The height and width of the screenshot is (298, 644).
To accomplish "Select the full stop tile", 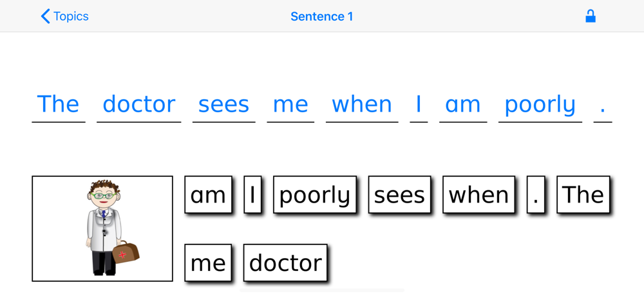I will click(536, 195).
